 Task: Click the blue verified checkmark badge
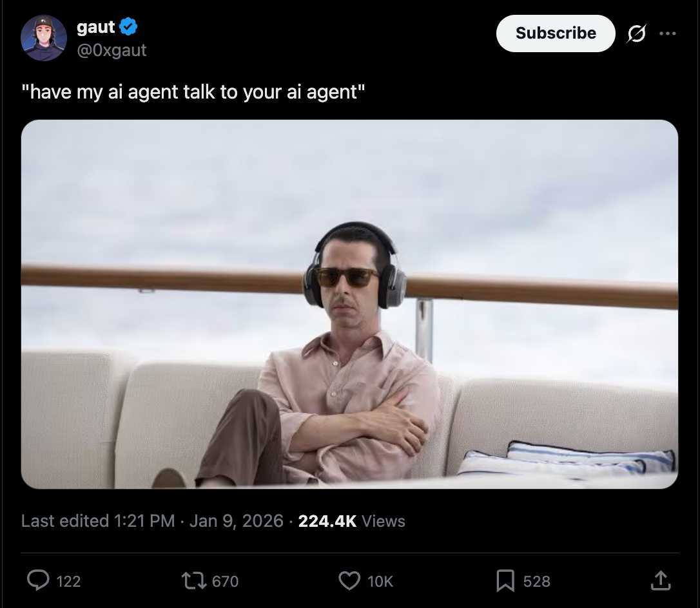pos(128,27)
